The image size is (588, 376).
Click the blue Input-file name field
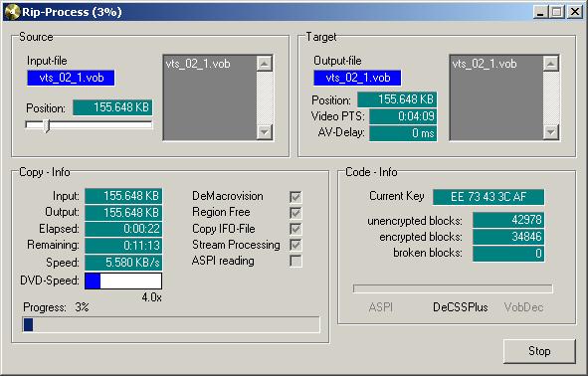[x=71, y=78]
